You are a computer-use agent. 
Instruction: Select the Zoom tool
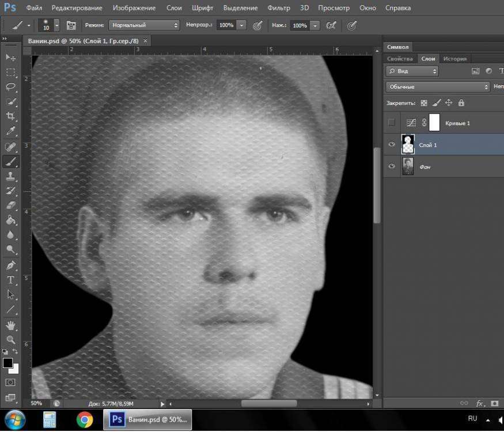[10, 340]
